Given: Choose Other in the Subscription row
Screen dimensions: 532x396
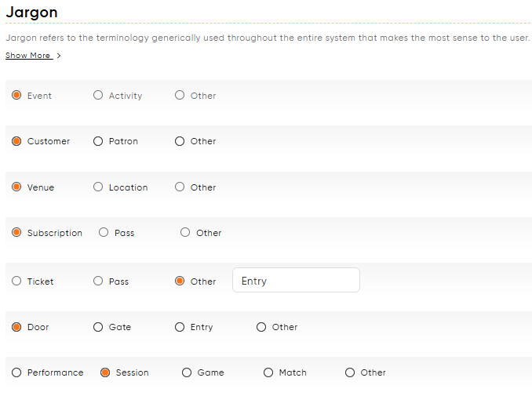Looking at the screenshot, I should tap(185, 233).
